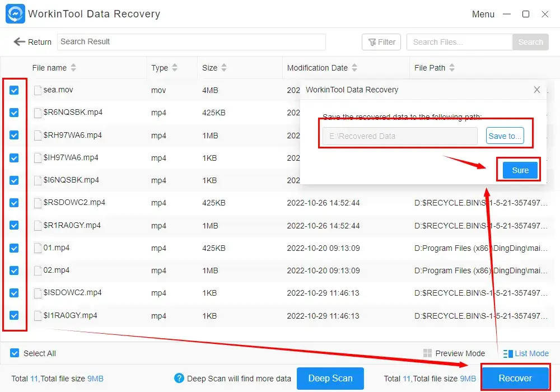
Task: Select the 01.mp4 file name
Action: click(x=57, y=248)
